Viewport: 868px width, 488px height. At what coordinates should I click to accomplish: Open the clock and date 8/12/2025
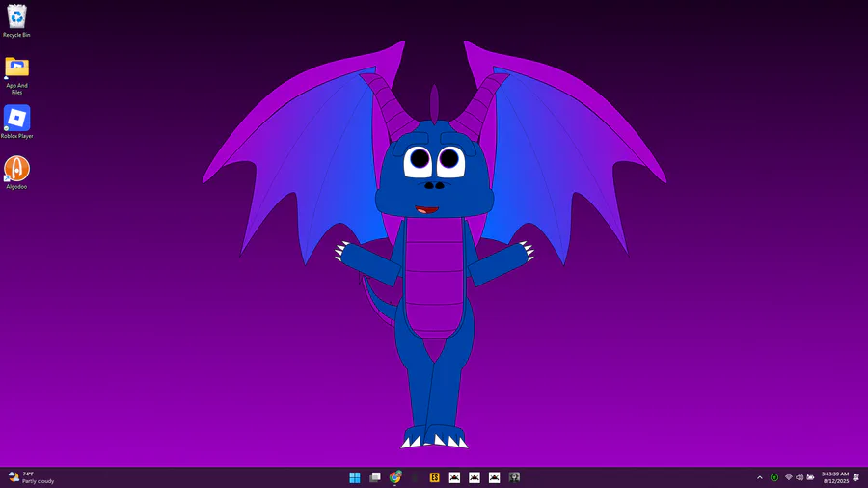click(x=835, y=477)
